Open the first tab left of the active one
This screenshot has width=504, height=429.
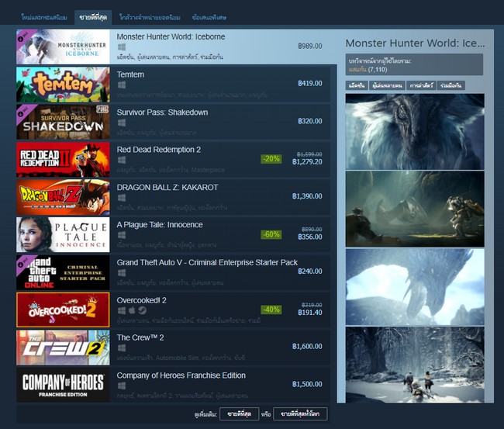coord(44,17)
